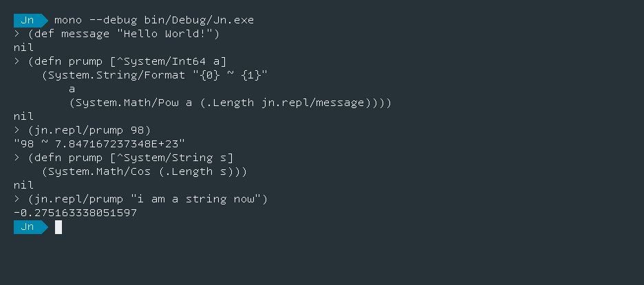Viewport: 644px width, 285px height.
Task: Click the -0.275163338051597 result
Action: click(x=75, y=213)
